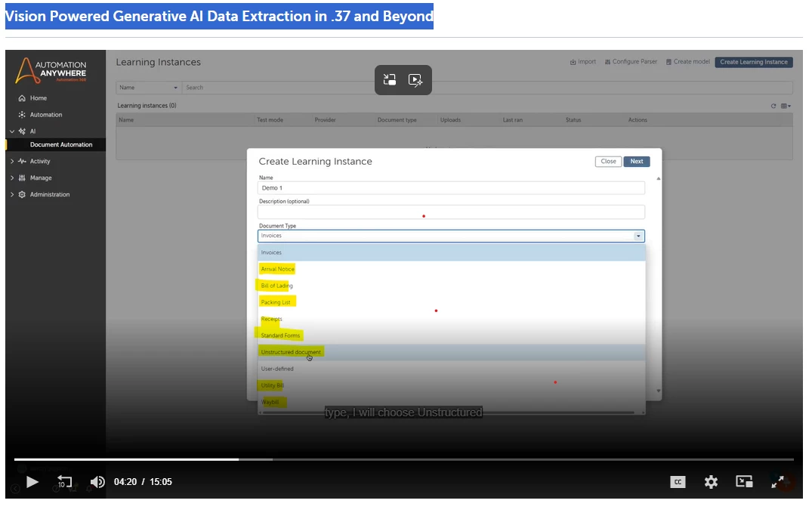Click Next in Create Learning Instance dialog

(637, 162)
